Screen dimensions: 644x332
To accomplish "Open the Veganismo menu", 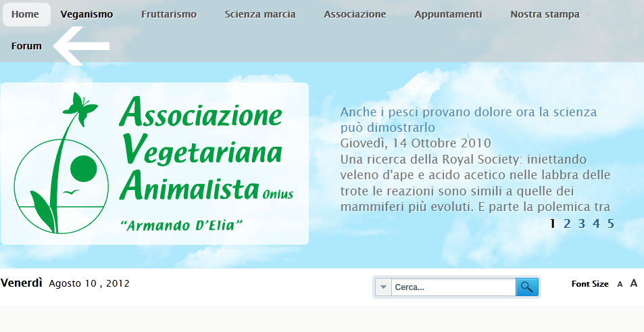I will click(86, 14).
